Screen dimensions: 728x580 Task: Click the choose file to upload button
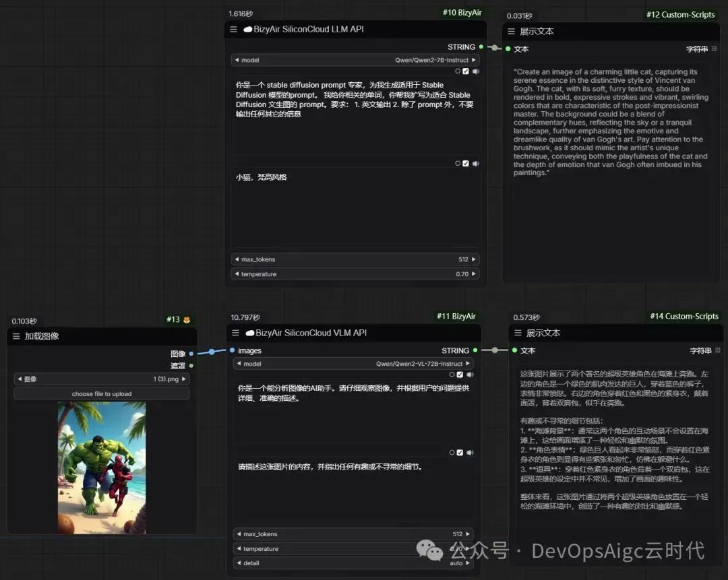[102, 394]
